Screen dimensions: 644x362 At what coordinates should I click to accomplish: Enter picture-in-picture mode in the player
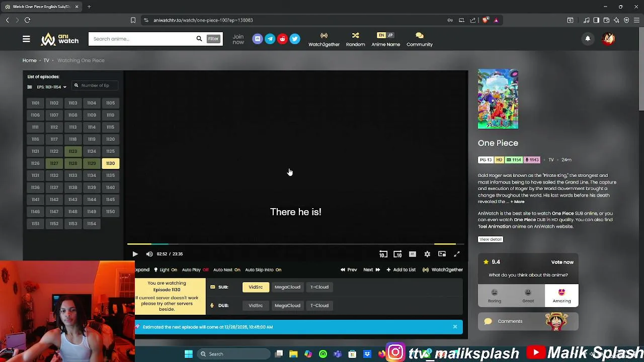point(442,254)
